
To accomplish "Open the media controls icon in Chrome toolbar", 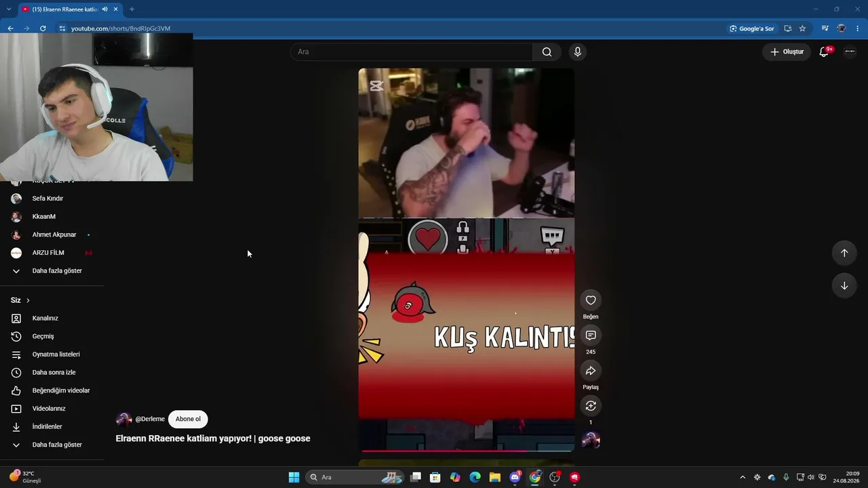I will (x=825, y=28).
